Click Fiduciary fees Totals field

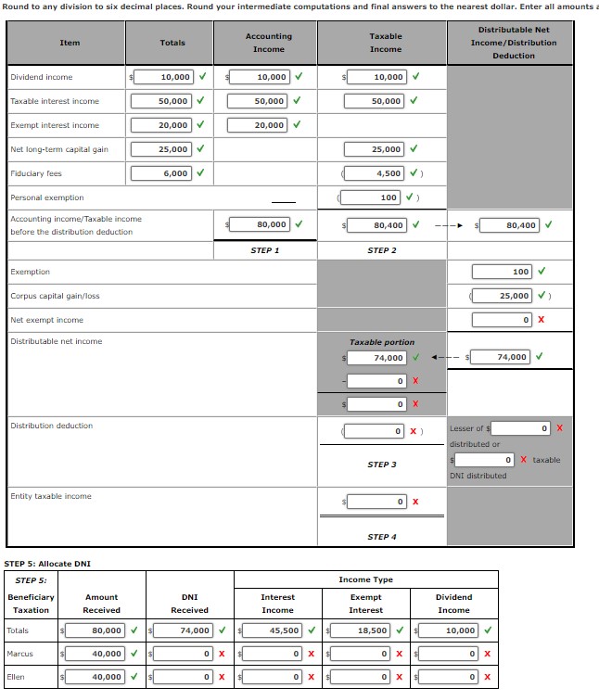pos(161,173)
